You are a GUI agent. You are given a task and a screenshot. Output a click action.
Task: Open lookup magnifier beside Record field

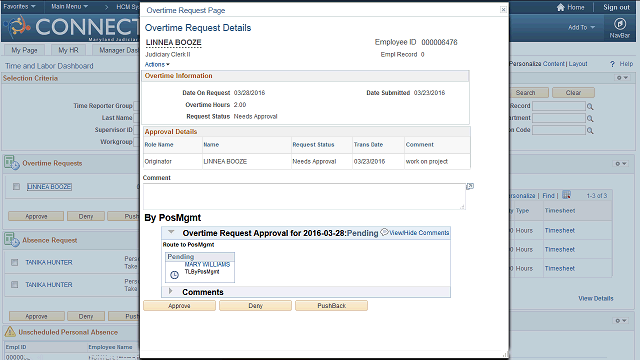(590, 107)
